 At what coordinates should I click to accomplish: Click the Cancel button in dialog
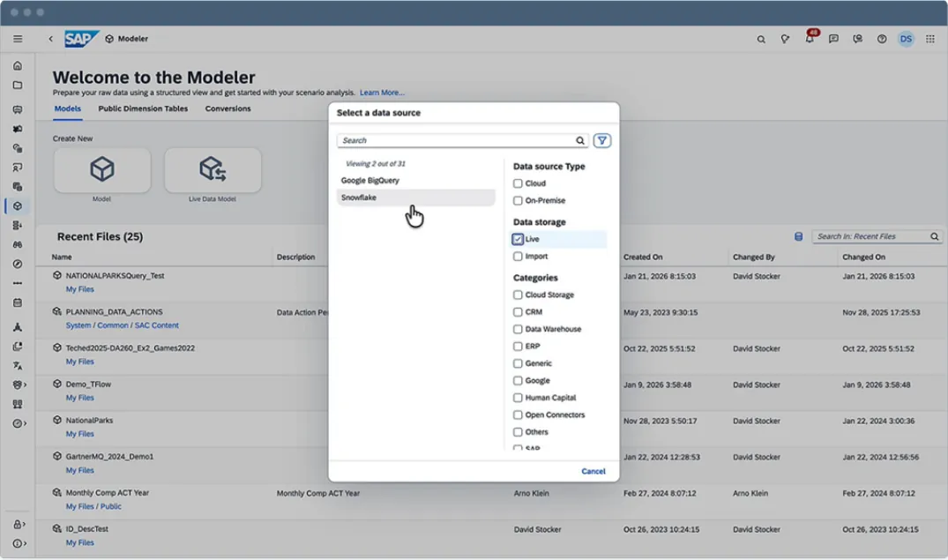tap(593, 471)
